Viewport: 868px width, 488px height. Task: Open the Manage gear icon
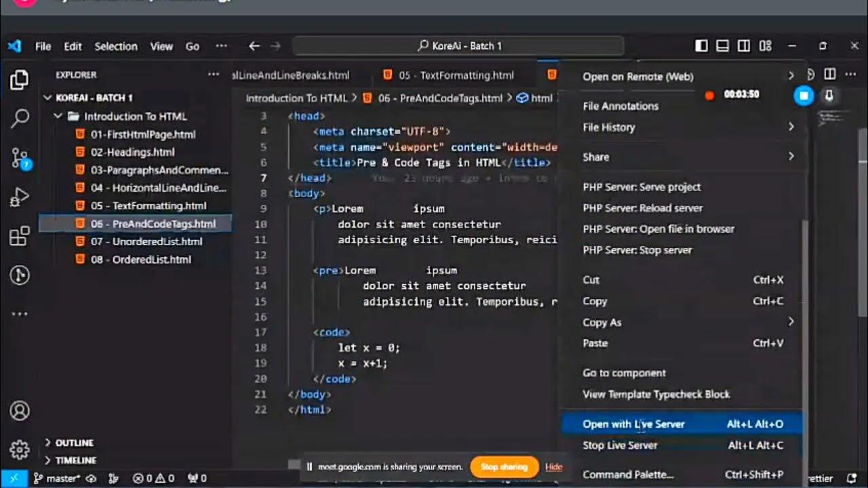[x=20, y=449]
